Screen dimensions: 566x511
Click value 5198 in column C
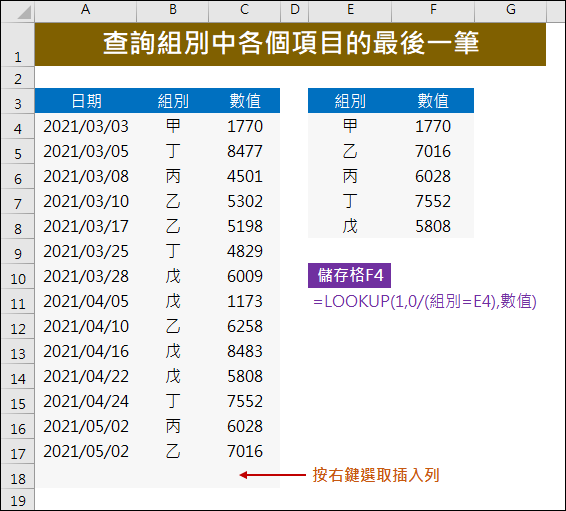click(x=244, y=226)
